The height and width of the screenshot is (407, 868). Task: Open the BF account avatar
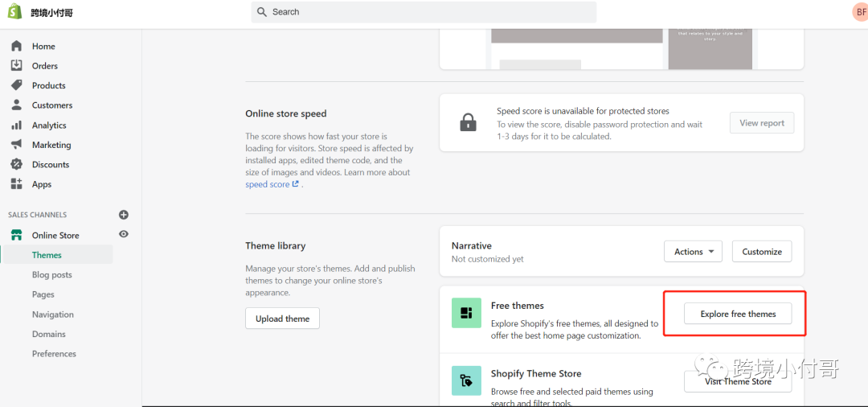click(x=860, y=11)
